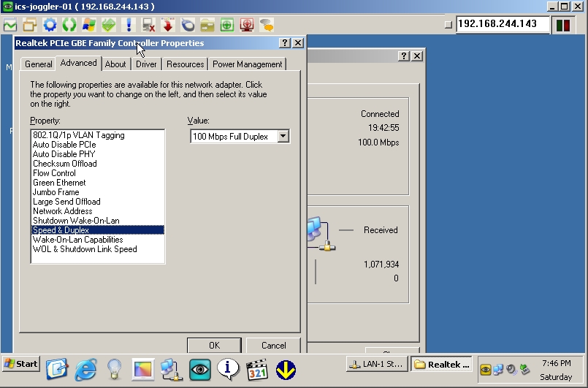The width and height of the screenshot is (588, 388).
Task: Click the blue exclamation mark toolbar icon
Action: 129,25
